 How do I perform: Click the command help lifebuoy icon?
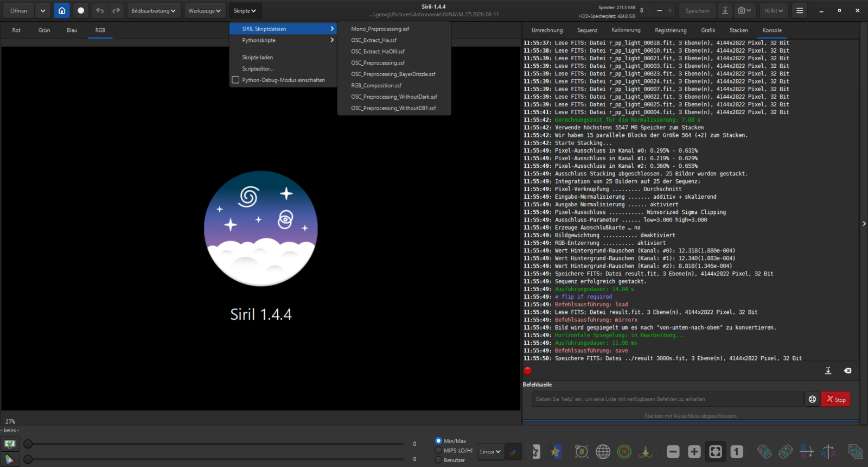pyautogui.click(x=812, y=399)
